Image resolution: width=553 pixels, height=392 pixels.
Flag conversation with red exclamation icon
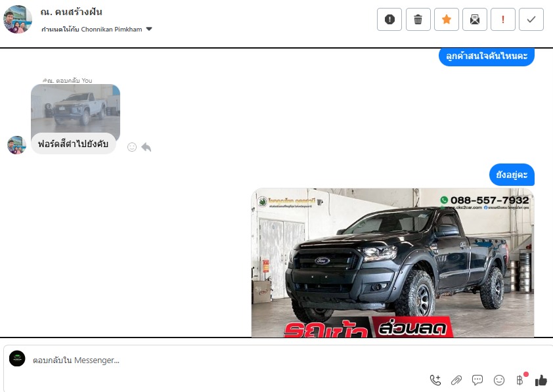503,20
